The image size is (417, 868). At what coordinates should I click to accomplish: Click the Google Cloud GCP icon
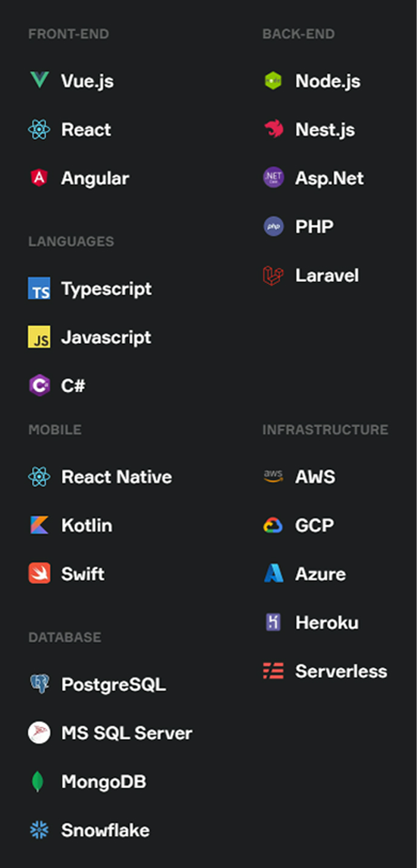click(274, 525)
